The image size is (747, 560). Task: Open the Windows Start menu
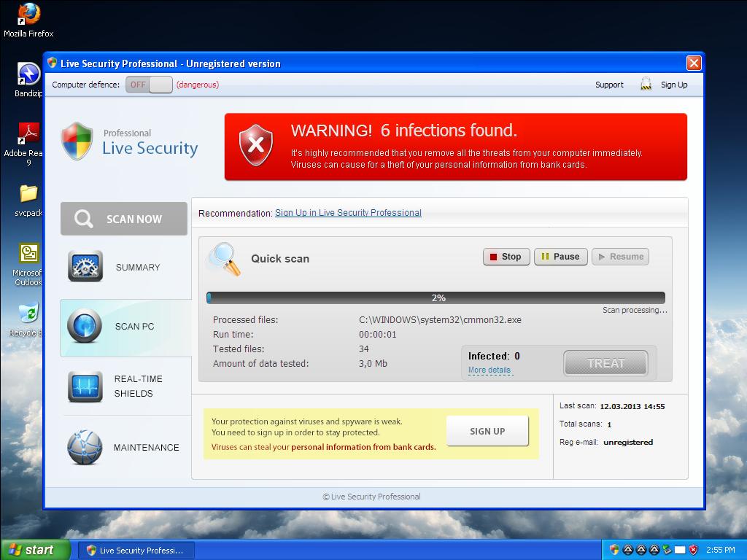point(35,550)
